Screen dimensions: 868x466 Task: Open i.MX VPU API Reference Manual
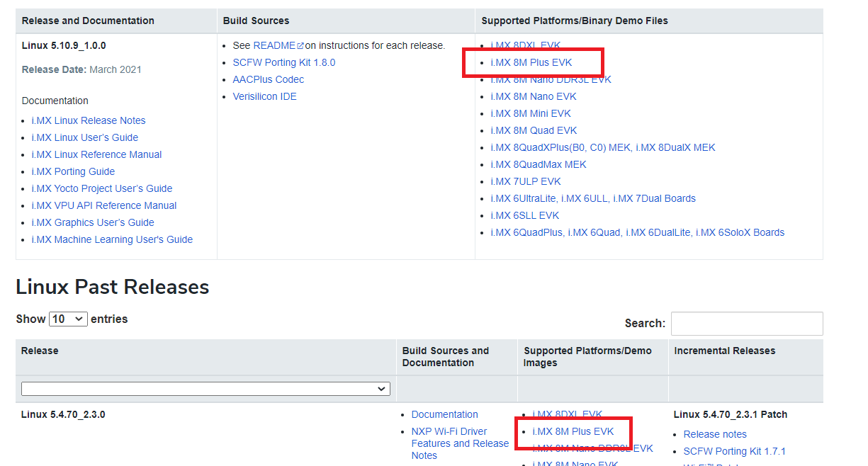[x=103, y=205]
